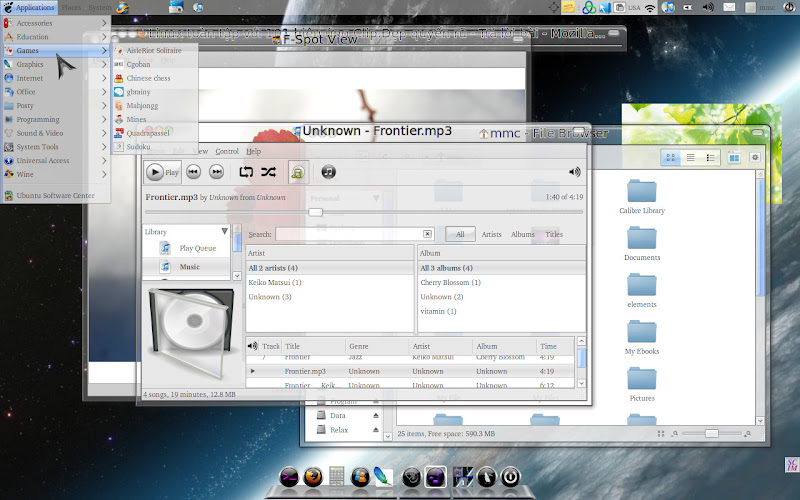This screenshot has height=500, width=800.
Task: Launch terminal from the dock
Action: pyautogui.click(x=289, y=477)
